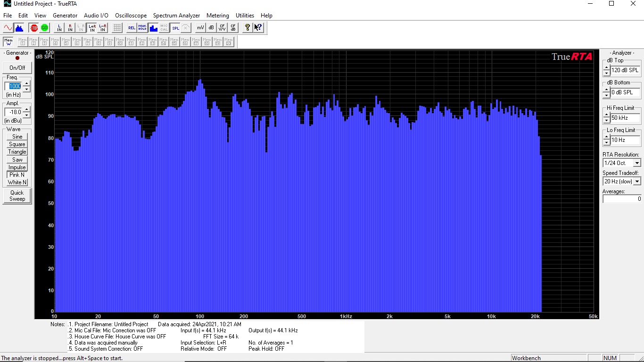
Task: Enable PEAK HOLD in the toolbar
Action: (142, 28)
